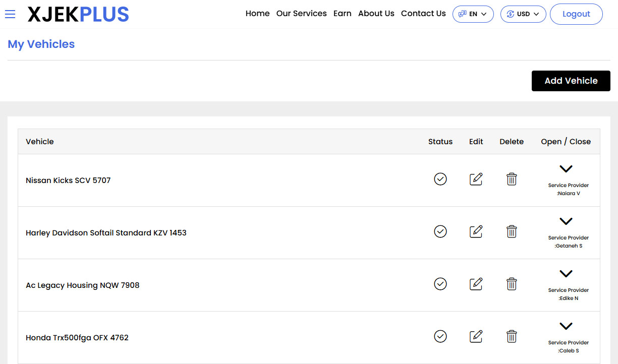Toggle status of Honda Trx500fga vehicle
The height and width of the screenshot is (364, 618).
tap(440, 336)
